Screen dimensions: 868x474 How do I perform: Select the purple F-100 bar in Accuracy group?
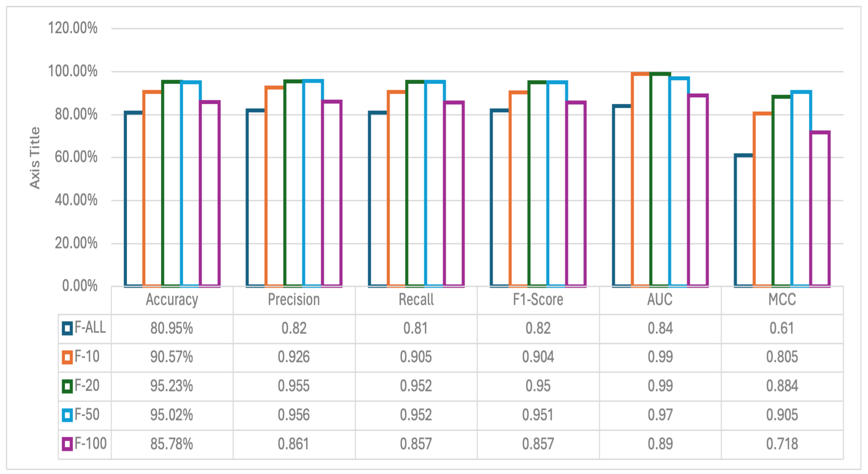210,194
